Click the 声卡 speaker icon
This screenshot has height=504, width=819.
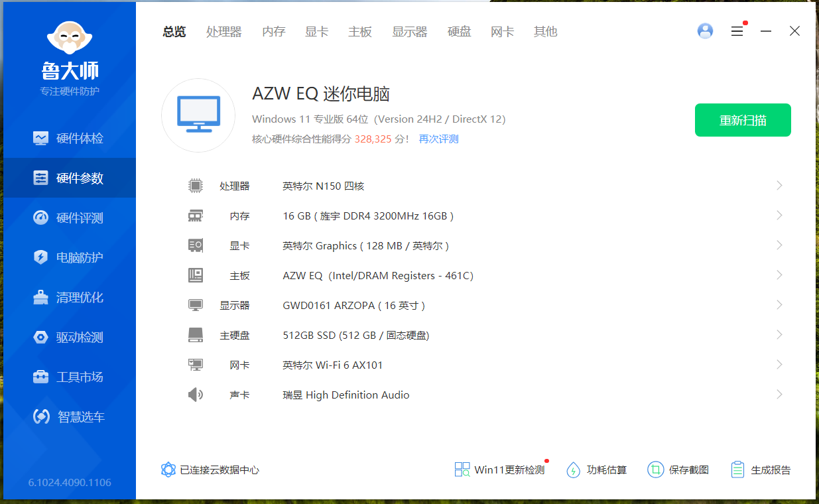(195, 395)
